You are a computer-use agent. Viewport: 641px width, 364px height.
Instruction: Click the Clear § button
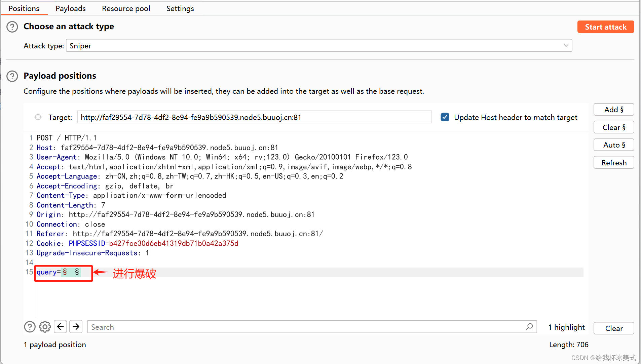pos(613,127)
